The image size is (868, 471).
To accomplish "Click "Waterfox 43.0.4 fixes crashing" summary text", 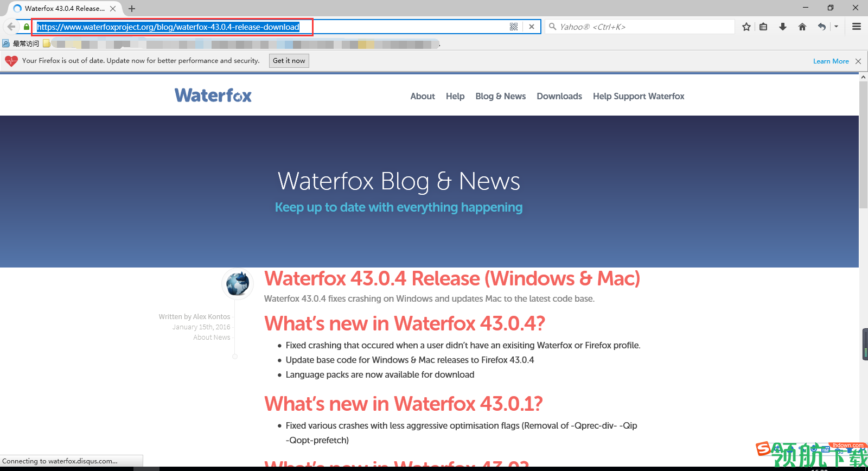I will pos(429,298).
